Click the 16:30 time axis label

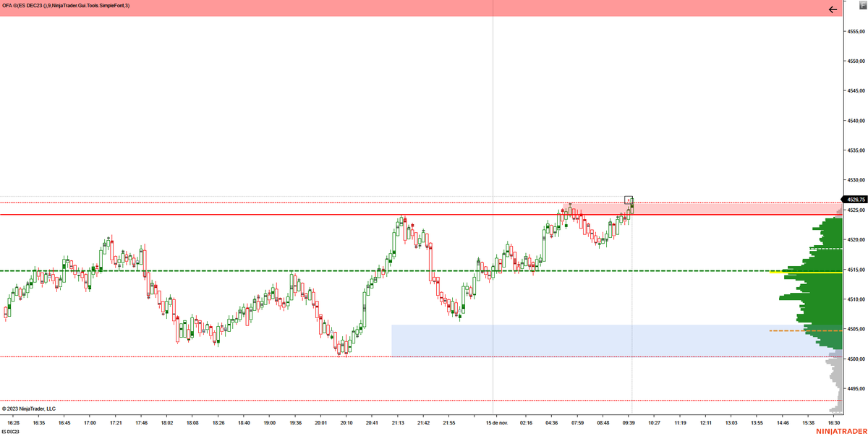[x=834, y=422]
